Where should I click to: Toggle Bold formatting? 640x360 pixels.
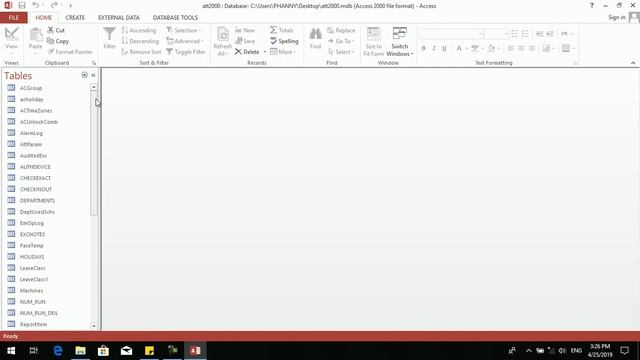coord(424,48)
